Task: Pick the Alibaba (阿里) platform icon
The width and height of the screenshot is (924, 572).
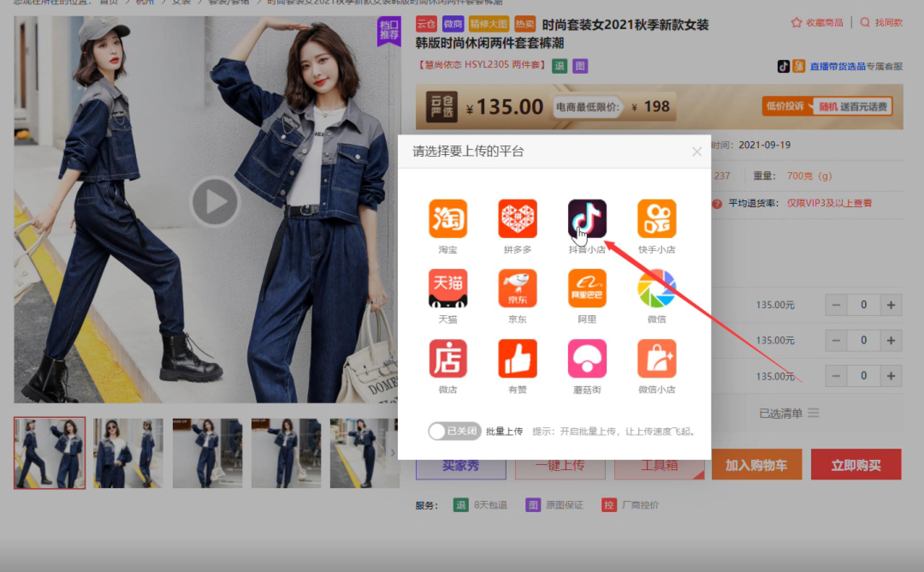Action: point(587,288)
